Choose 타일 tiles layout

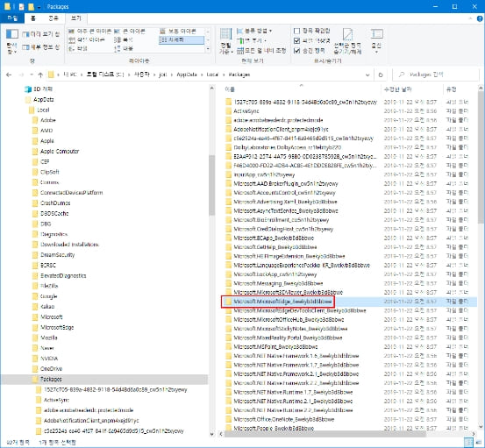[78, 48]
